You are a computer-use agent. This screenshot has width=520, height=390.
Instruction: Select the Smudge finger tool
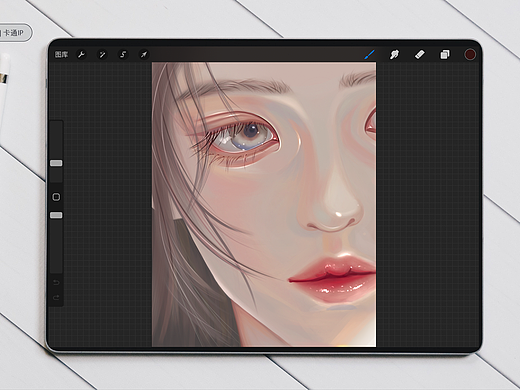coord(394,54)
